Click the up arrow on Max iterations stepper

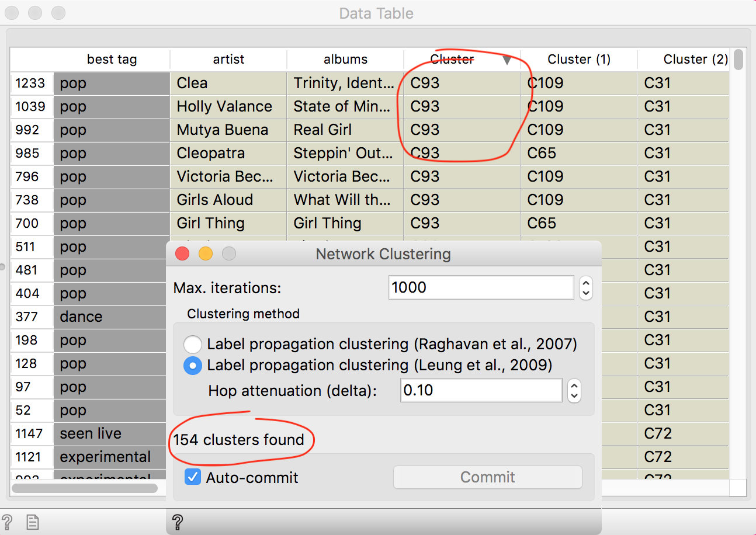tap(585, 283)
